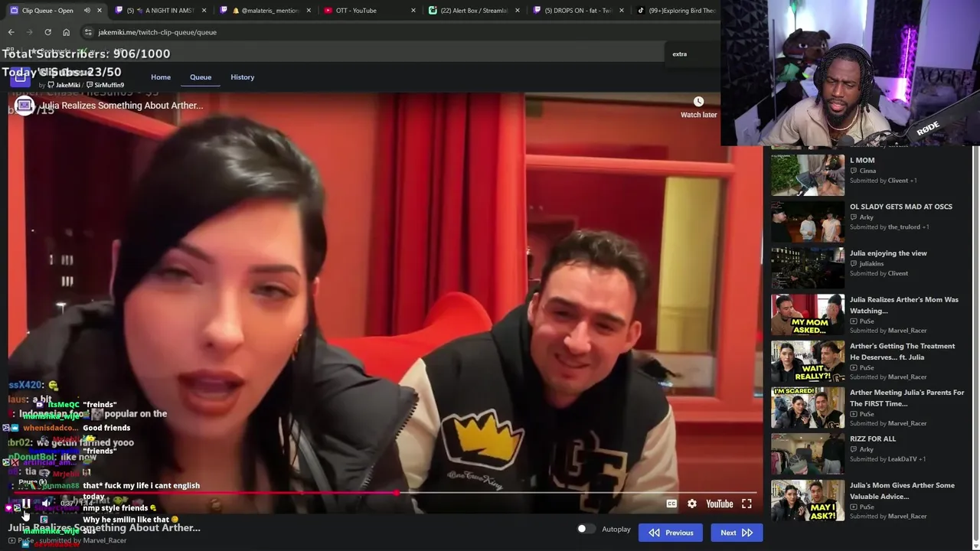Toggle the Autoplay switch
Screen dimensions: 980x551
586,529
